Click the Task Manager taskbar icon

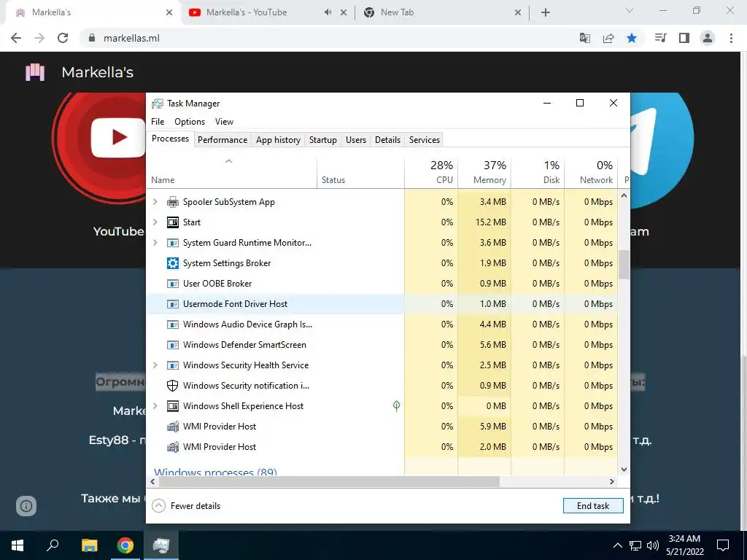[x=161, y=545]
